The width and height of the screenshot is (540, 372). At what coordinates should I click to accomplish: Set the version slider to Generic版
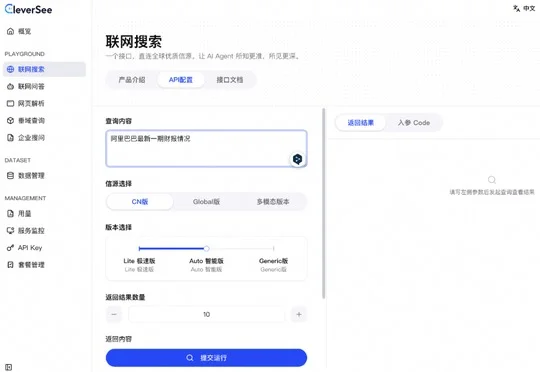click(273, 248)
